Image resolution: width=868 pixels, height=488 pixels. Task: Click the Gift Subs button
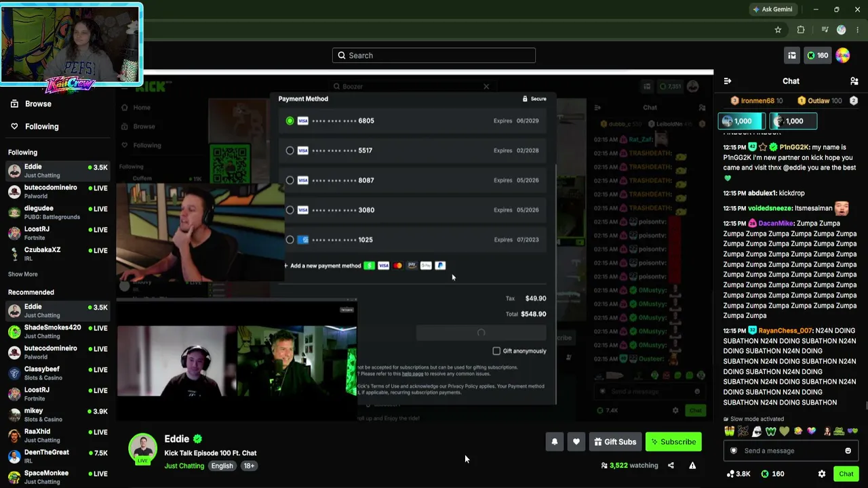pos(615,442)
